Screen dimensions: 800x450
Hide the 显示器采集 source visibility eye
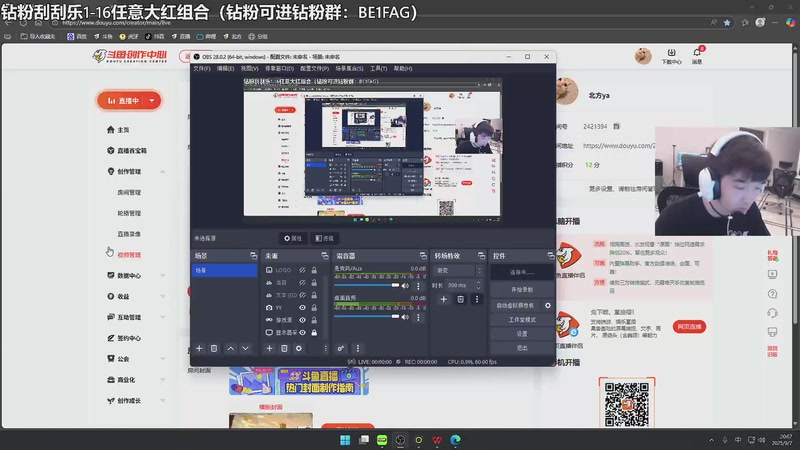(x=302, y=333)
